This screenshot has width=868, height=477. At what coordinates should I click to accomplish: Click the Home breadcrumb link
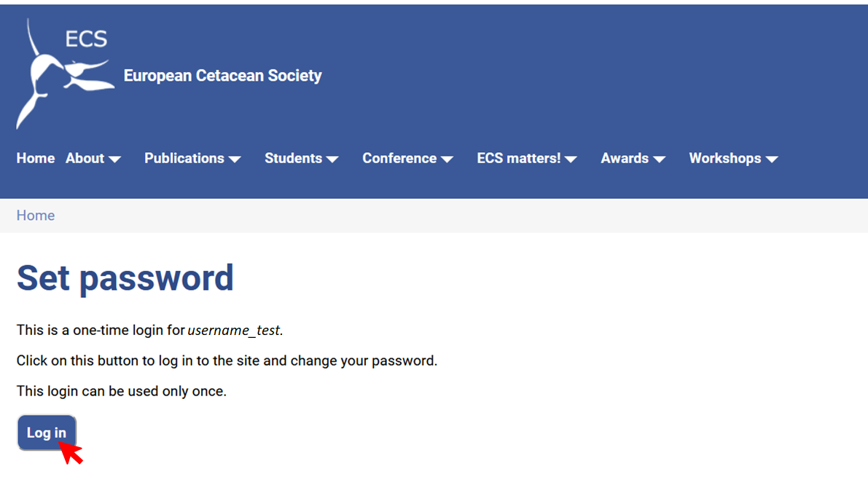pos(36,216)
